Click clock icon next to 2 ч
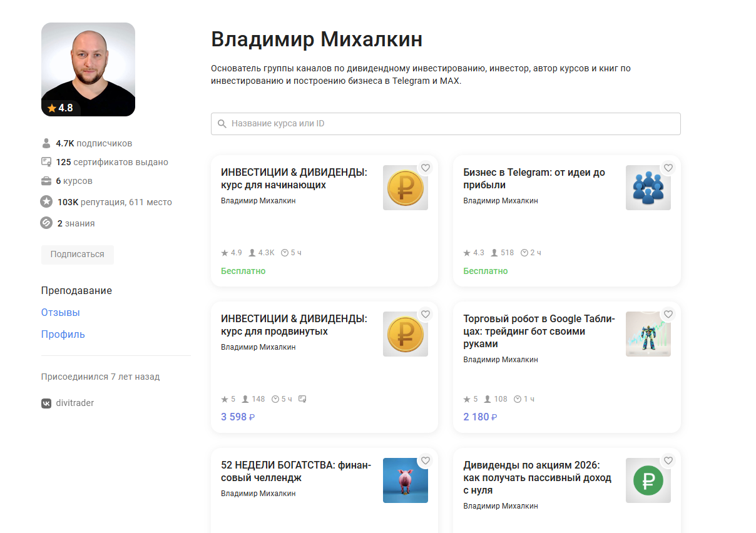756x533 pixels. pos(524,253)
